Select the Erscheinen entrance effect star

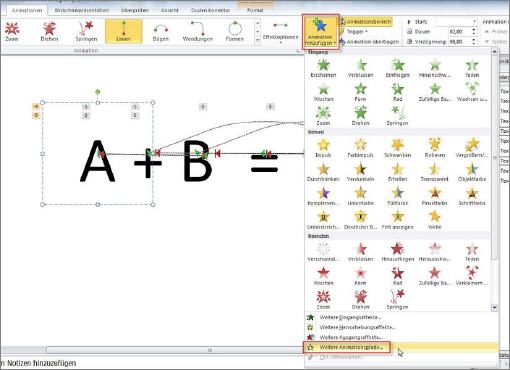click(323, 68)
